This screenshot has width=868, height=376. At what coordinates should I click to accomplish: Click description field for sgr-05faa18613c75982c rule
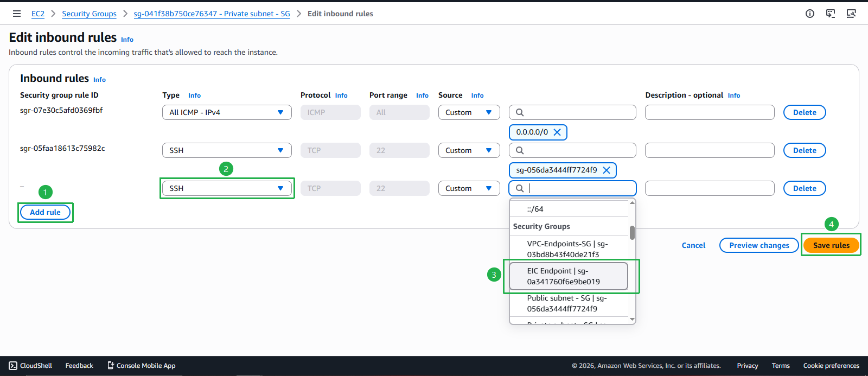(x=710, y=150)
